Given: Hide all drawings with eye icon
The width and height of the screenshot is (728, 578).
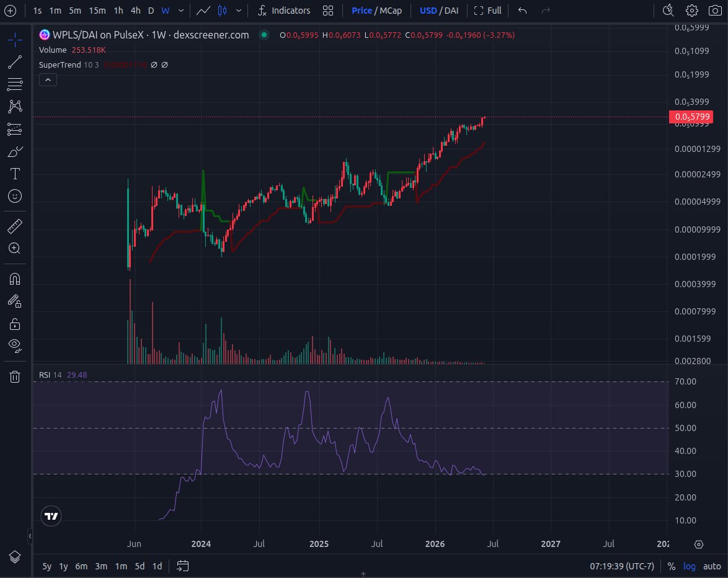Looking at the screenshot, I should (15, 345).
